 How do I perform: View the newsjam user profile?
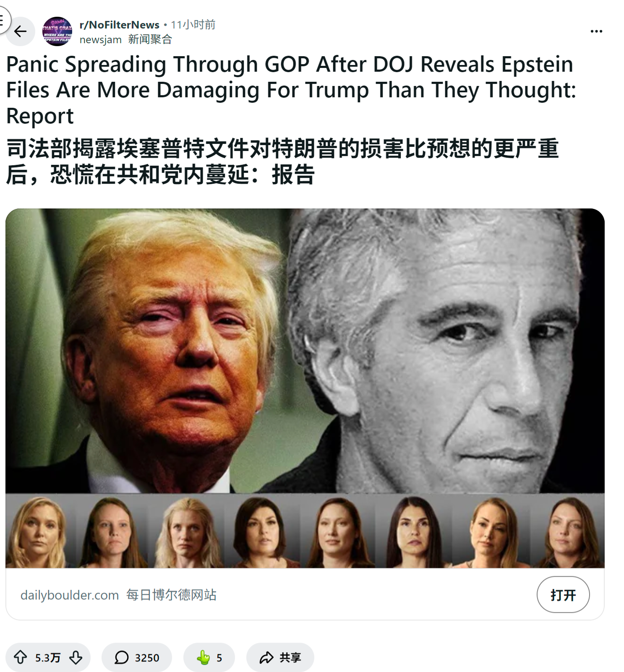tap(101, 39)
